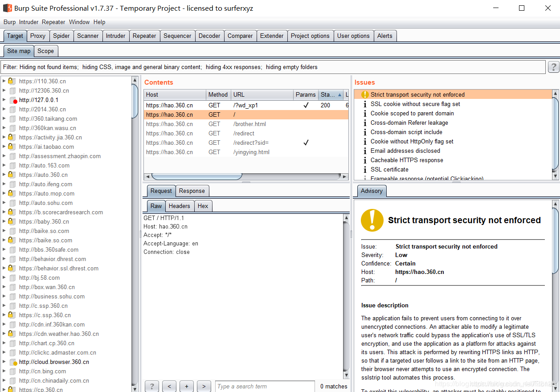Show the Headers view tab

click(x=180, y=206)
